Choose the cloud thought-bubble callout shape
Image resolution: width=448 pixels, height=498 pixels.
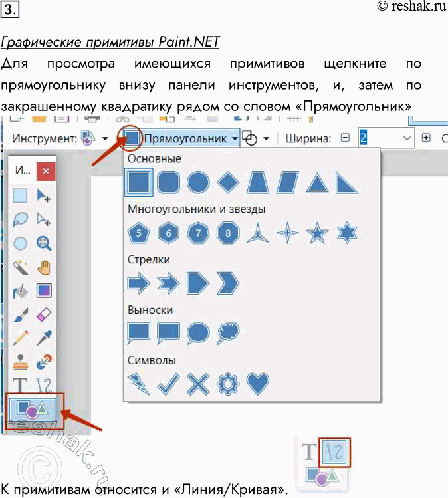(x=228, y=332)
